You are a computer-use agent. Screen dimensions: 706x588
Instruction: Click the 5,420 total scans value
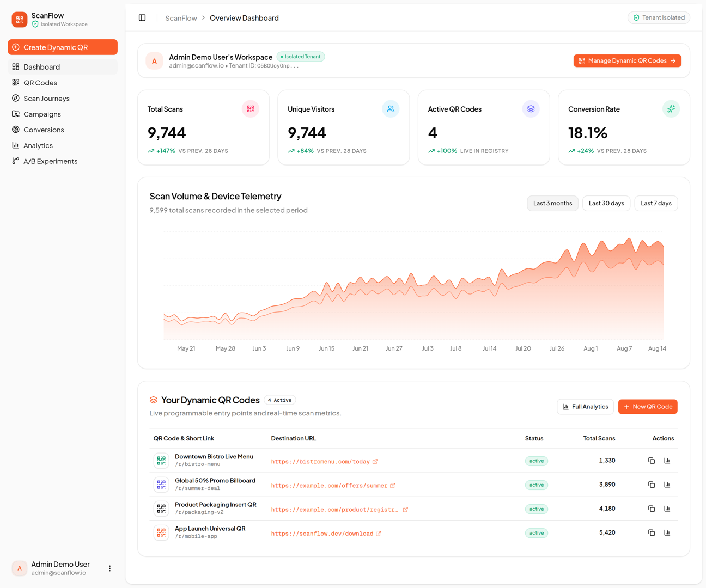coord(607,532)
